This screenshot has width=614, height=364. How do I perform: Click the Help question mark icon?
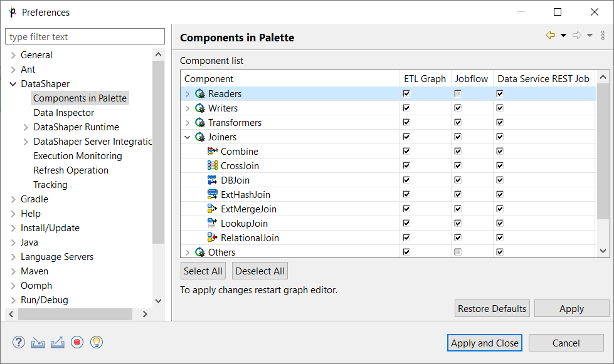[19, 342]
